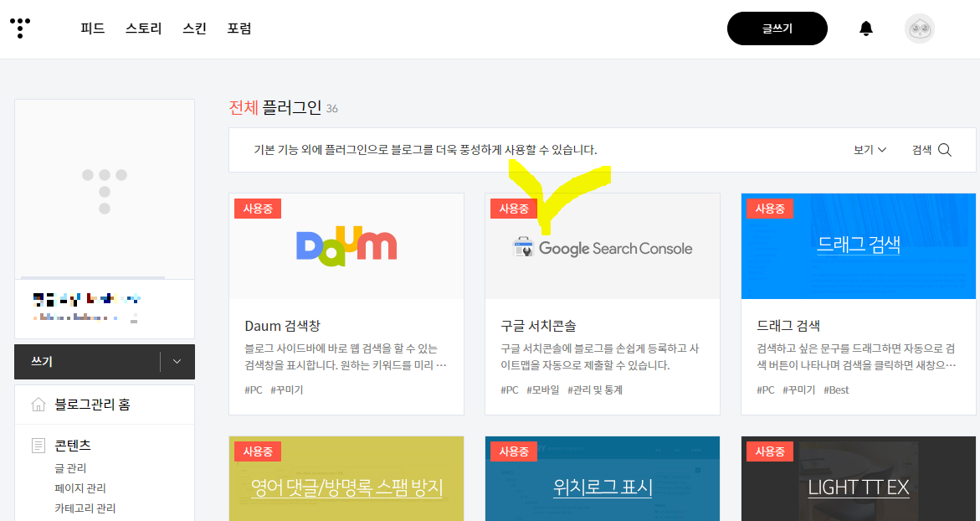Open the 위치로그 표시 plugin
The width and height of the screenshot is (980, 521).
pyautogui.click(x=603, y=478)
